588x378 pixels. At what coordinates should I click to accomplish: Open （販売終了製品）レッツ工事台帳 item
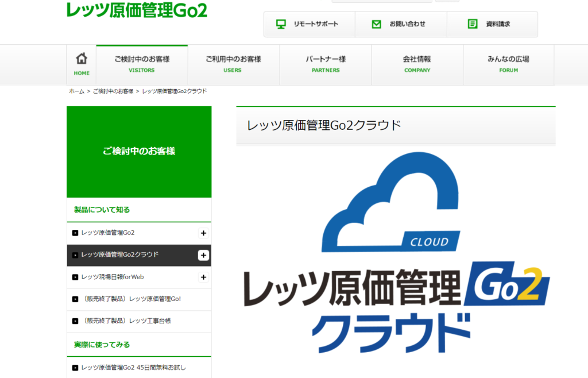pyautogui.click(x=139, y=321)
